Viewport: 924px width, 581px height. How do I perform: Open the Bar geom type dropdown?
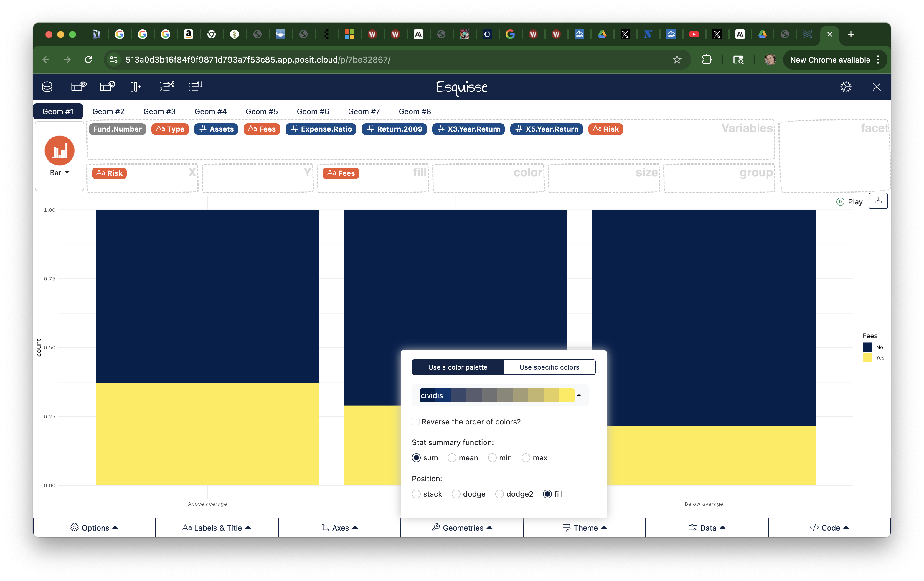(60, 173)
